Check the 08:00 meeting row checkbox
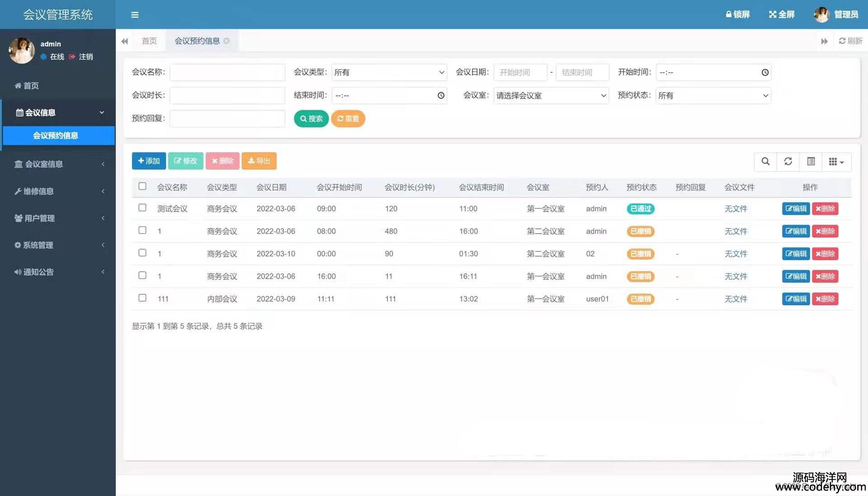The height and width of the screenshot is (496, 868). [142, 230]
